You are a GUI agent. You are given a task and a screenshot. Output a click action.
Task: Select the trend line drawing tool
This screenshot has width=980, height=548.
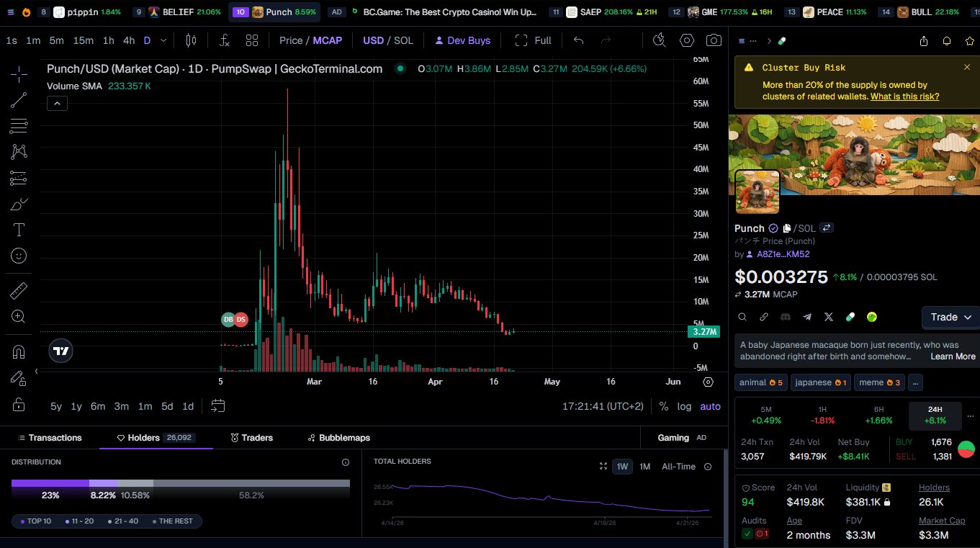[x=19, y=100]
